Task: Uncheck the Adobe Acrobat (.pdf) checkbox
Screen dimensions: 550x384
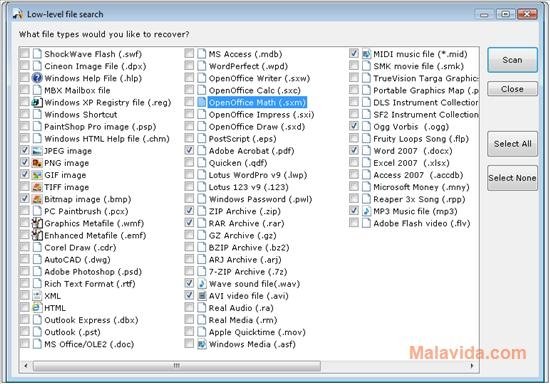Action: (189, 150)
